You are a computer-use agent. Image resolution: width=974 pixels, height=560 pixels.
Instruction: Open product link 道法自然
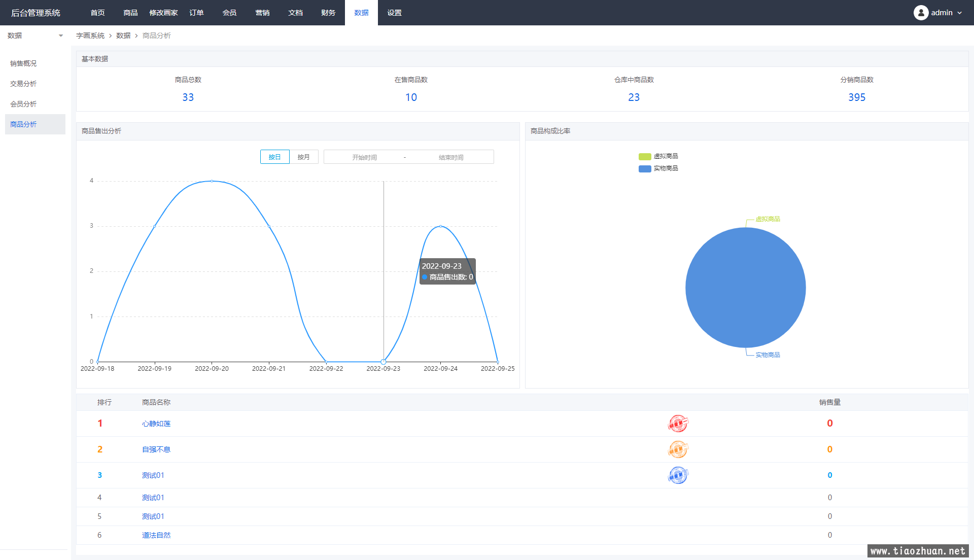coord(156,535)
